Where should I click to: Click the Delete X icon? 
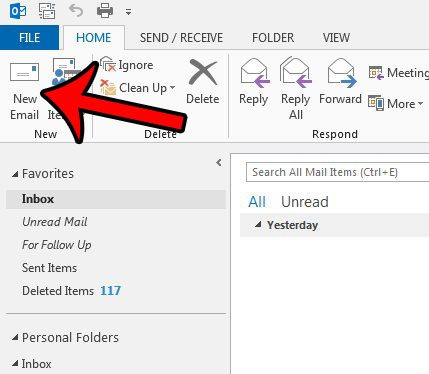pyautogui.click(x=203, y=72)
